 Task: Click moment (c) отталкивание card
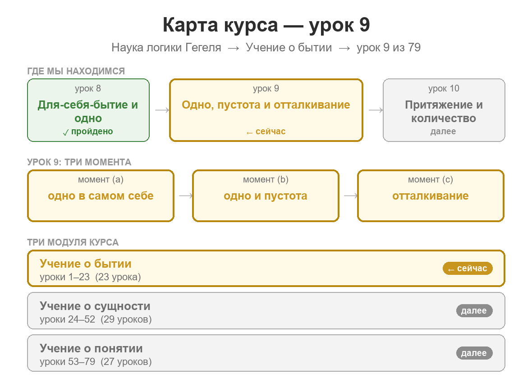tap(431, 196)
